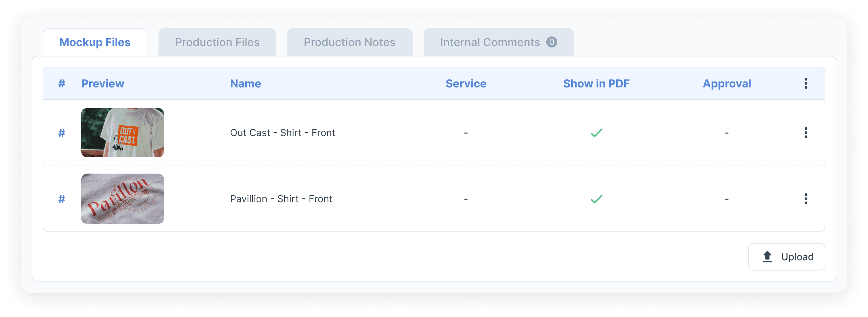Select the Mockup Files tab

pyautogui.click(x=95, y=42)
